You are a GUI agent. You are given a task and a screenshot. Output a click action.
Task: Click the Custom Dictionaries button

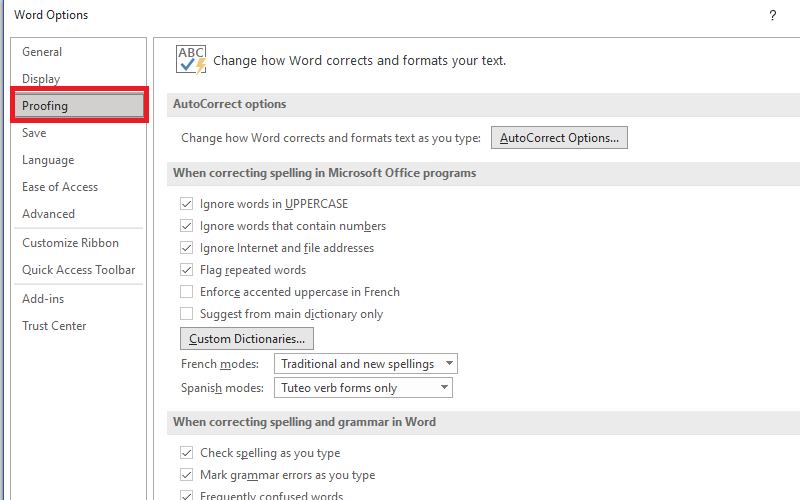pos(247,339)
